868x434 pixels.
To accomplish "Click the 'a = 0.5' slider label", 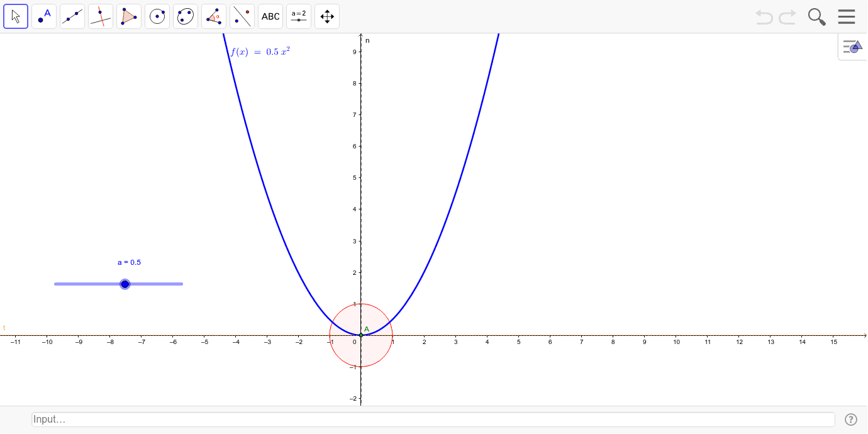I will 129,262.
